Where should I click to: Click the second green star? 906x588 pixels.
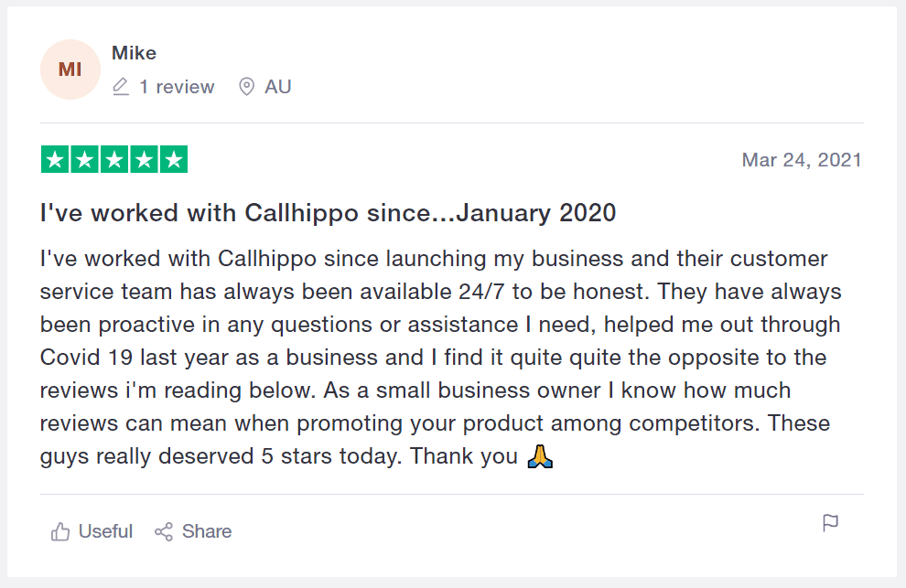pos(85,159)
